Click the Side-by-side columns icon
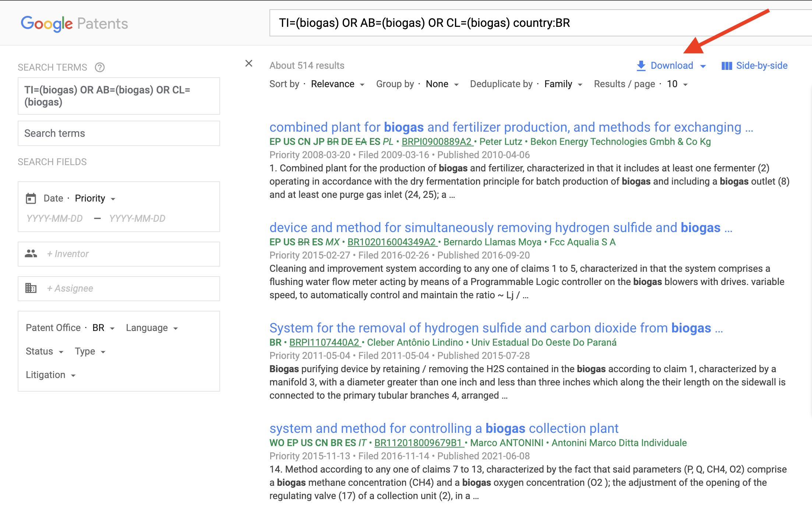This screenshot has height=520, width=812. (727, 66)
